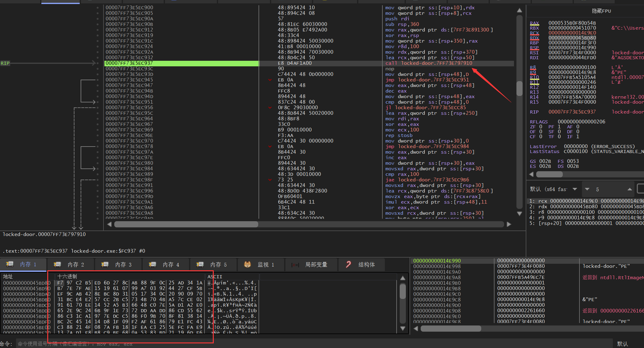Select the RFLAGS value 0000000000000206
644x348 pixels.
coord(581,122)
